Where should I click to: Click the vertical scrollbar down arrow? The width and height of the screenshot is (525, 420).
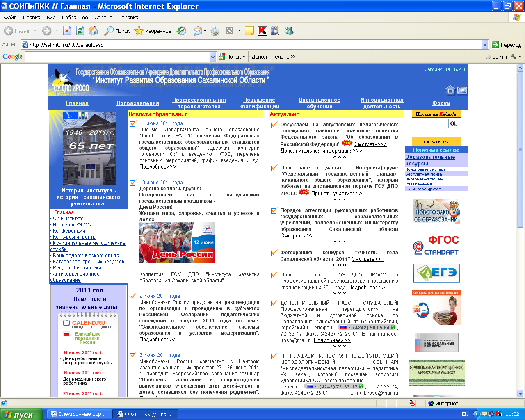point(520,394)
